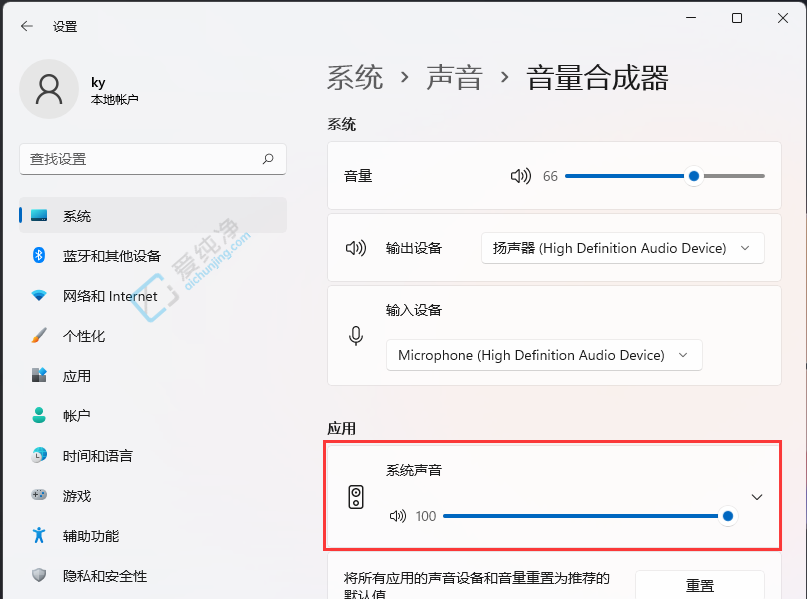Open 时间和语言 settings

point(153,455)
